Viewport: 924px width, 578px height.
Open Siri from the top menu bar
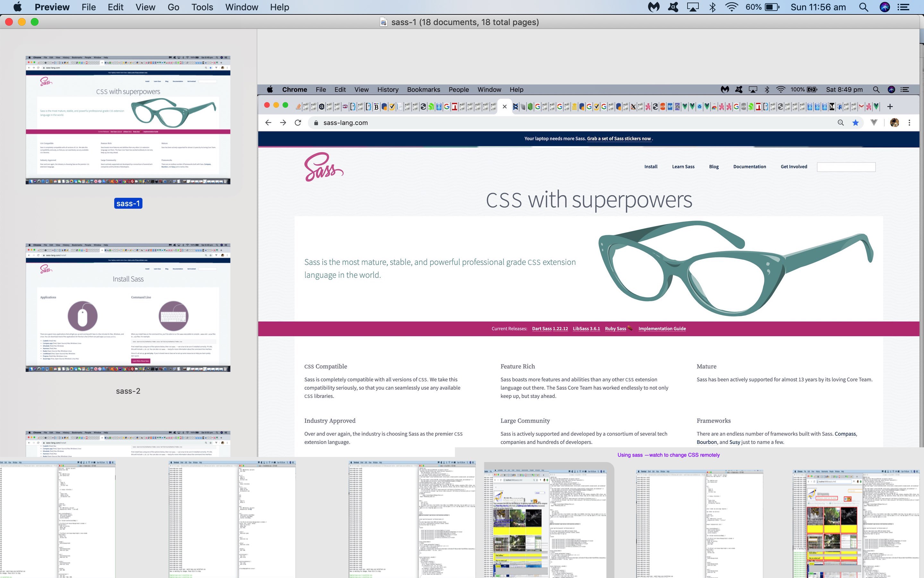pyautogui.click(x=885, y=7)
